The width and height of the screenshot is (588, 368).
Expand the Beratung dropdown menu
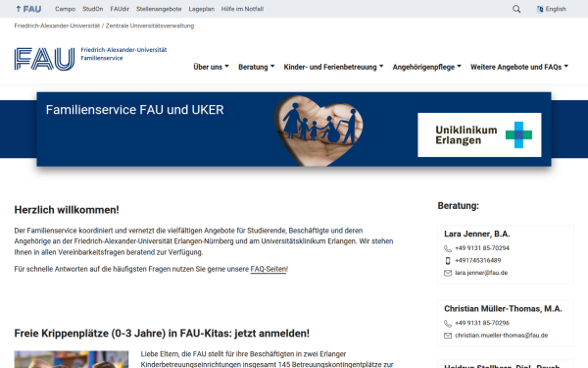pos(257,67)
